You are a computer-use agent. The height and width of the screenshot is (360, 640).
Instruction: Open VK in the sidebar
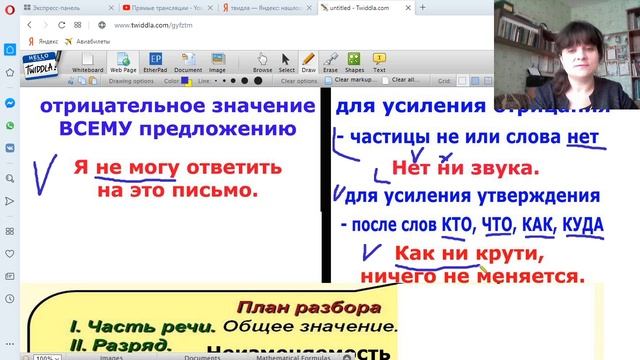tap(10, 148)
